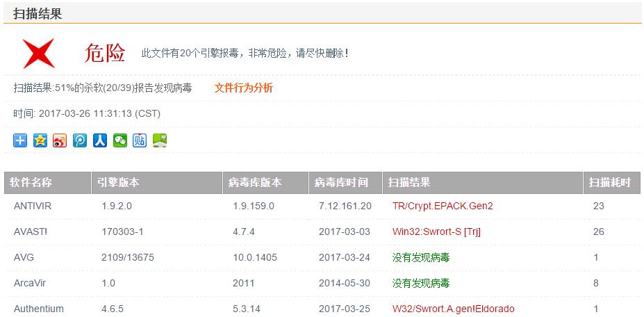Click AVG's 没有发现病毒 result
This screenshot has width=644, height=317.
point(421,257)
